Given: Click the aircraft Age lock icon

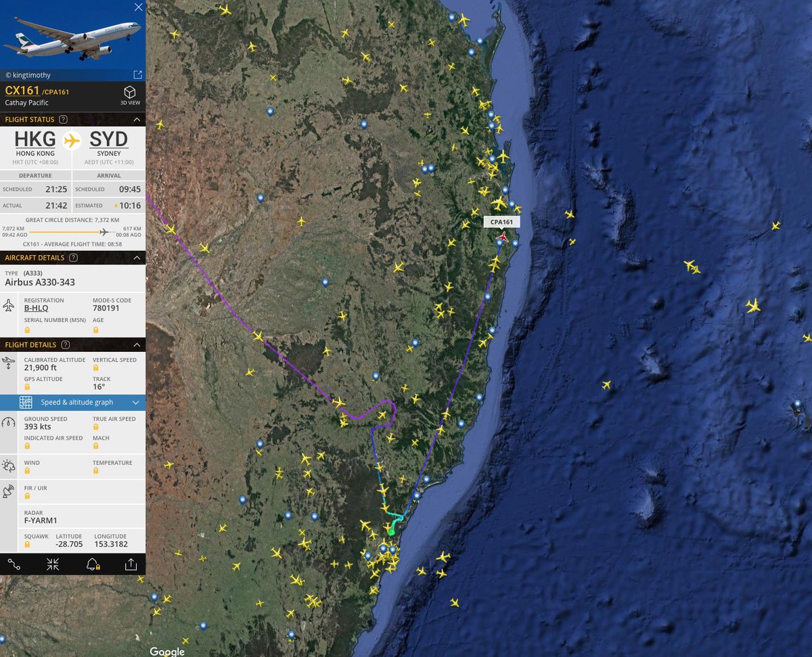Looking at the screenshot, I should tap(95, 330).
